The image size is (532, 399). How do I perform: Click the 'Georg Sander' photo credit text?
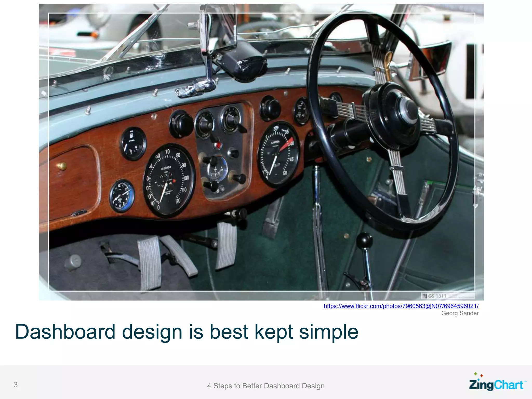pos(460,313)
